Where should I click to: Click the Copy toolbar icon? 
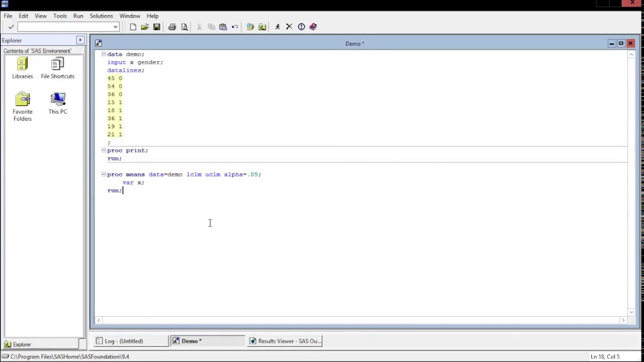(211, 27)
